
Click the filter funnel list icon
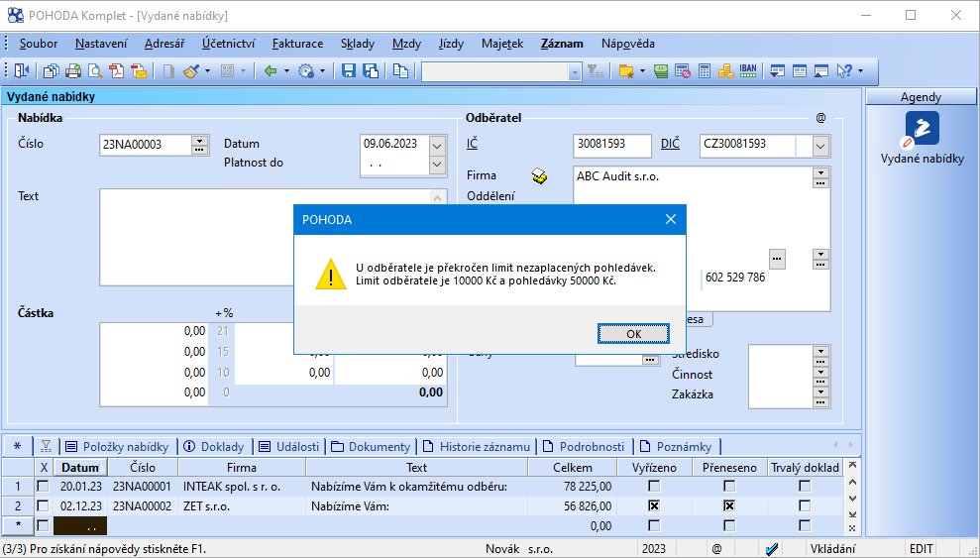(x=595, y=71)
